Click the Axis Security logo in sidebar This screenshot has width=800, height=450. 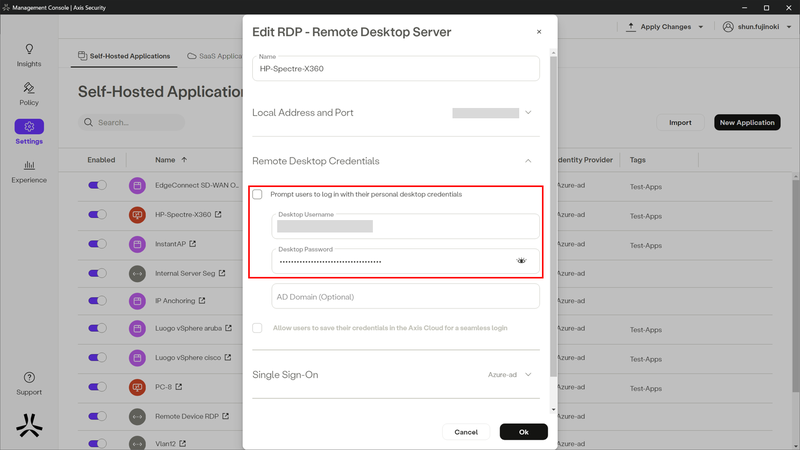point(29,425)
